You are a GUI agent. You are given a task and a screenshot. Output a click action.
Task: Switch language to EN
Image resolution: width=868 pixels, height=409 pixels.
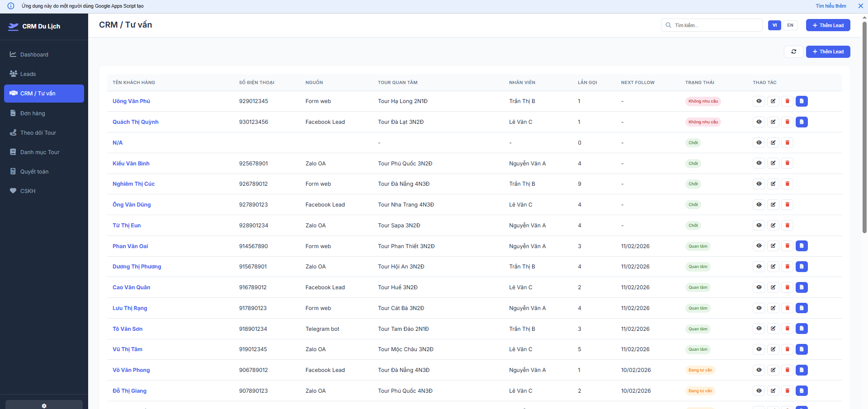(790, 25)
